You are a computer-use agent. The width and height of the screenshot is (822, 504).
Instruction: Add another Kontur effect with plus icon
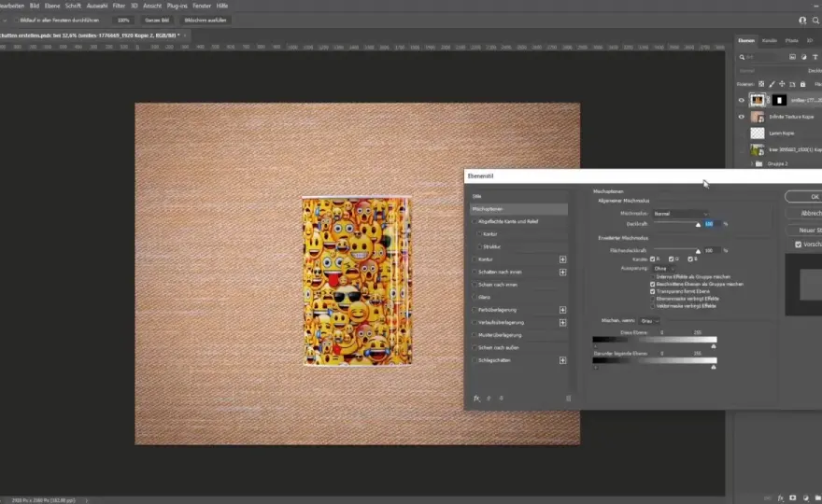click(562, 259)
